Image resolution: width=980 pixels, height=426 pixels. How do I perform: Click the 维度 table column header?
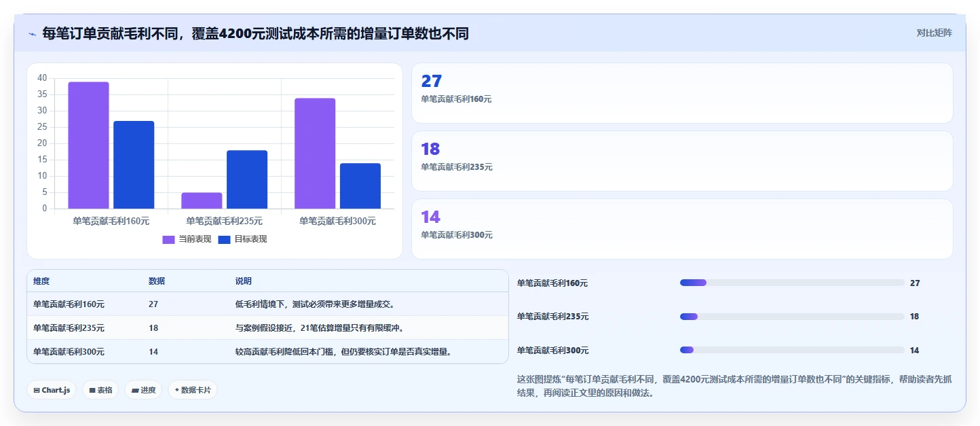coord(41,281)
